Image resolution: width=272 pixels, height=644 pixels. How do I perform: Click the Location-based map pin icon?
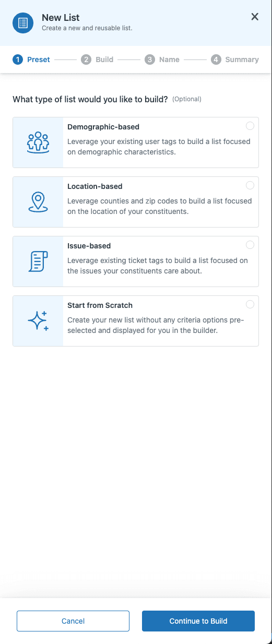(x=38, y=202)
